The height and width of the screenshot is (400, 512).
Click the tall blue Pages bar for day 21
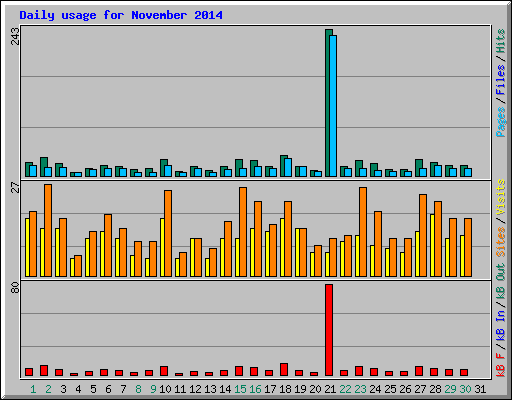[x=333, y=106]
